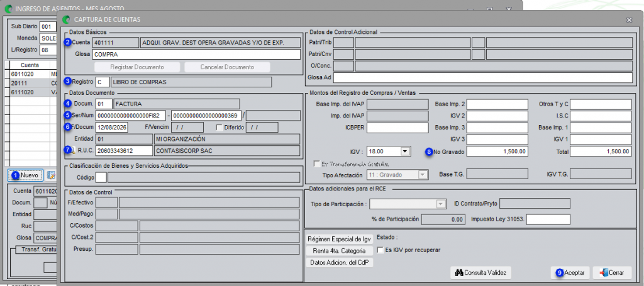Click Nuevo in Ingreso de Asientos window
This screenshot has height=286, width=644.
(25, 175)
